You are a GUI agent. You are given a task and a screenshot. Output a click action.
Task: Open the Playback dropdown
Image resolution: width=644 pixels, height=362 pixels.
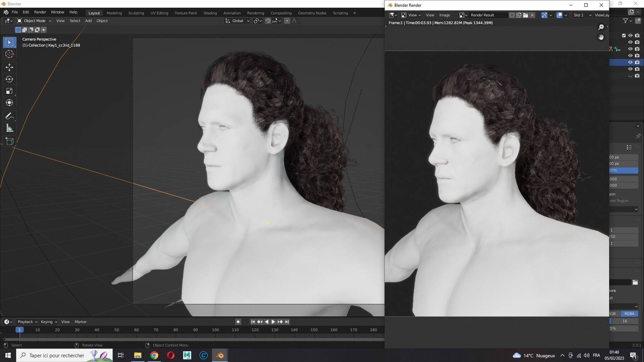[27, 322]
